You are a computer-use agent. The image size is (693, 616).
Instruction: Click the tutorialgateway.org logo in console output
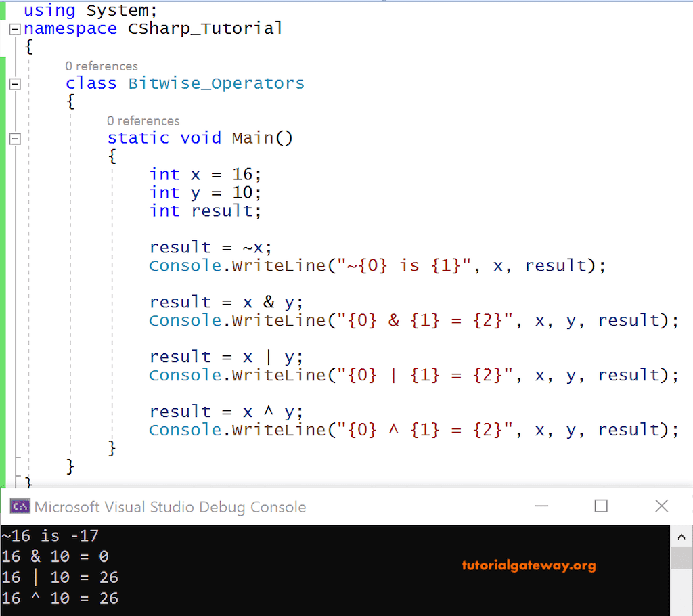tap(529, 565)
